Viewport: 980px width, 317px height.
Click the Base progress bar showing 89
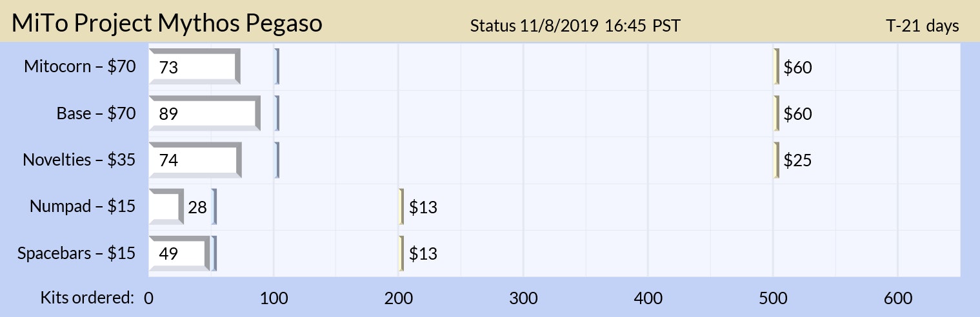point(204,113)
